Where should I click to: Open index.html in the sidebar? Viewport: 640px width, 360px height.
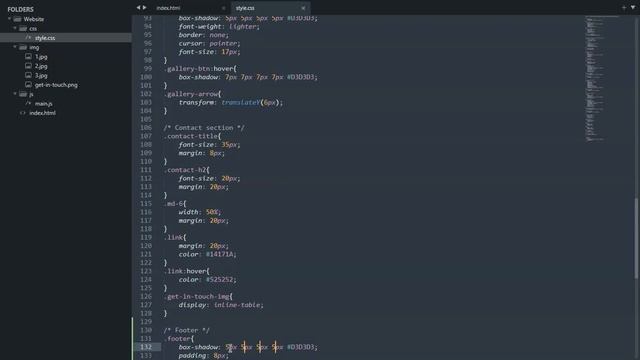[42, 113]
